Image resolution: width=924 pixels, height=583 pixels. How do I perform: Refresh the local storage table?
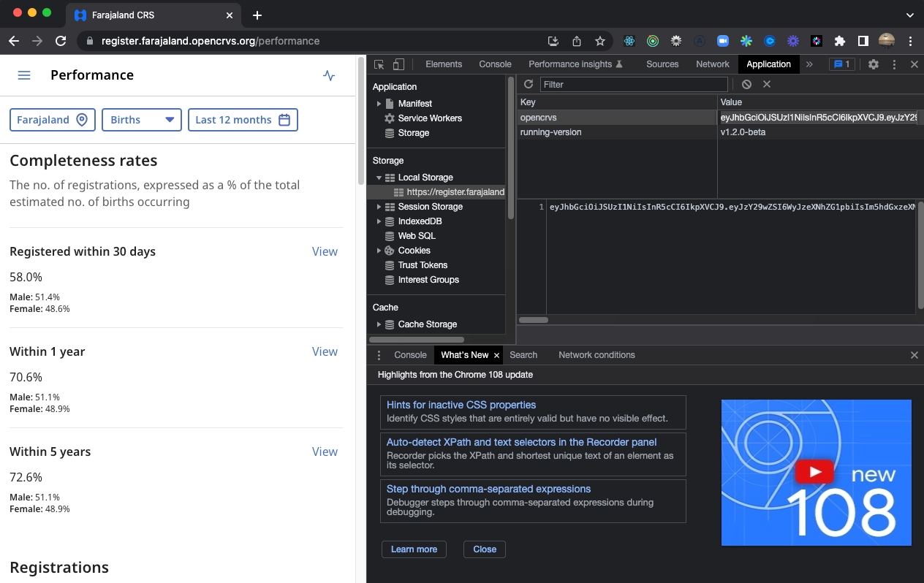(529, 85)
